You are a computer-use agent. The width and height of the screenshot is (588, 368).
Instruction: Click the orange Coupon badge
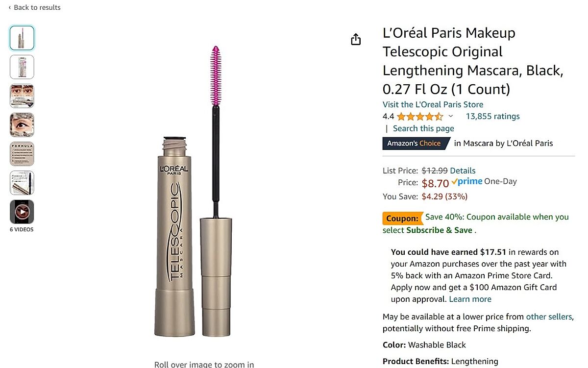coord(402,218)
